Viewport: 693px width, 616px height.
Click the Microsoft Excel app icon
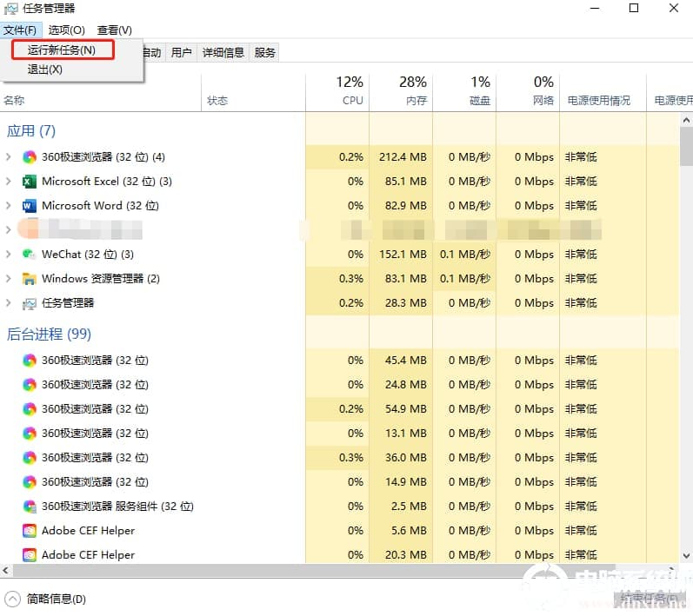[30, 182]
